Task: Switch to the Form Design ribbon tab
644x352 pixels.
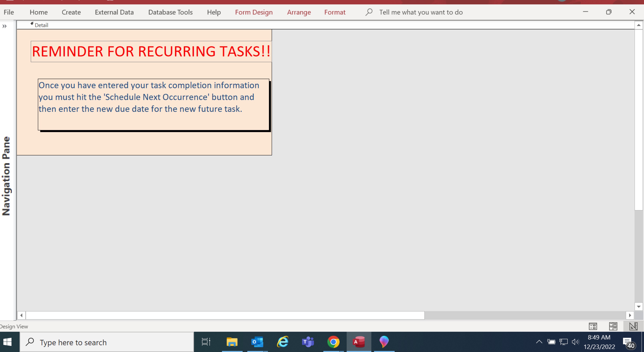Action: (x=254, y=12)
